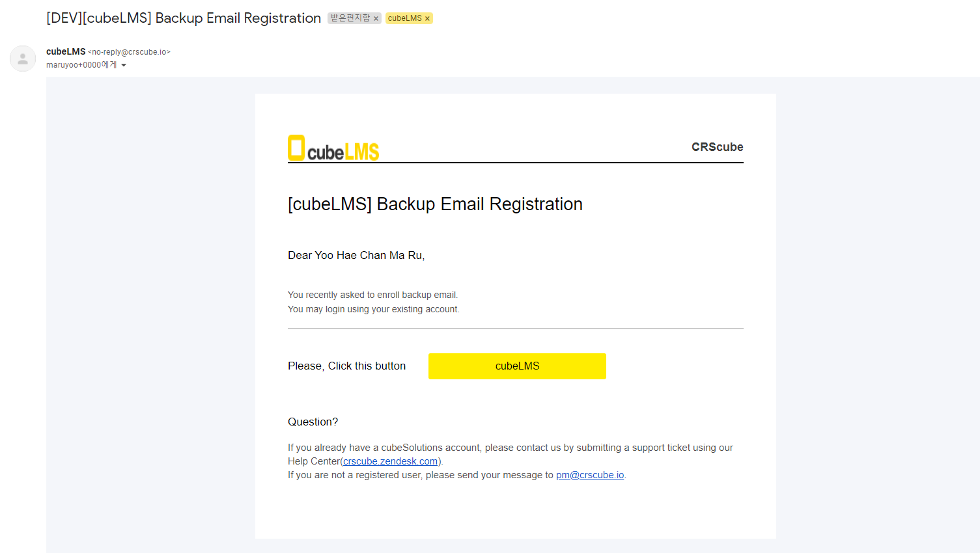Select the no-reply@crscube.io sender address
This screenshot has width=980, height=553.
129,52
